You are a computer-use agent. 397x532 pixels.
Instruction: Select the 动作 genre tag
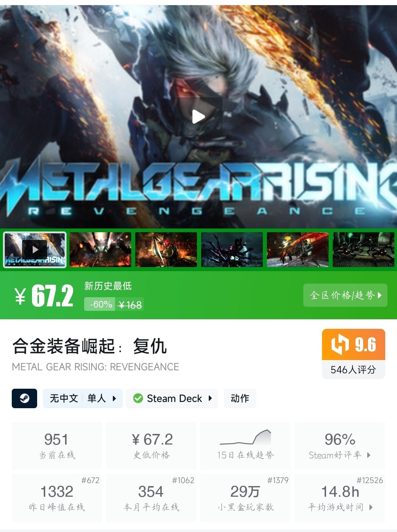click(x=240, y=398)
